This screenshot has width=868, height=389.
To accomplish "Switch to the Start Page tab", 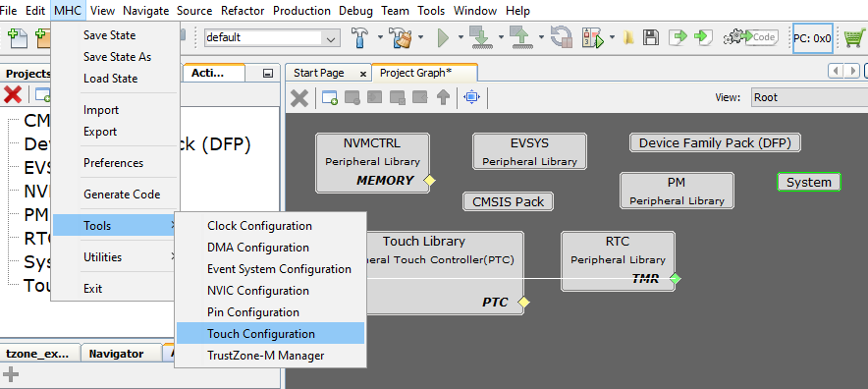I will tap(319, 73).
